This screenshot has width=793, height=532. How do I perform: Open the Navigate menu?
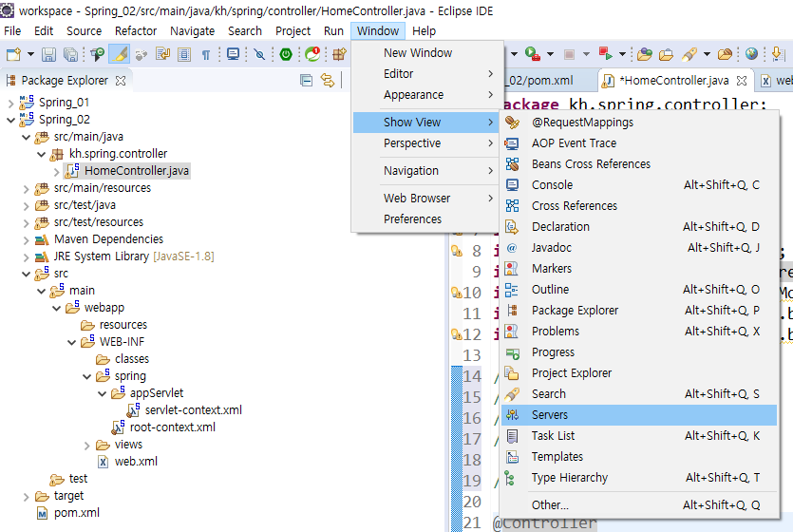click(x=192, y=30)
